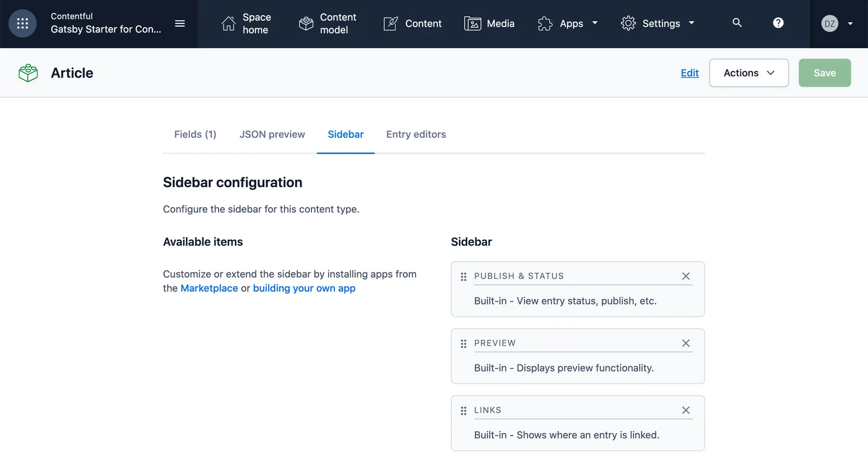Screen dimensions: 868x459
Task: Expand the account menu arrow
Action: pyautogui.click(x=850, y=23)
